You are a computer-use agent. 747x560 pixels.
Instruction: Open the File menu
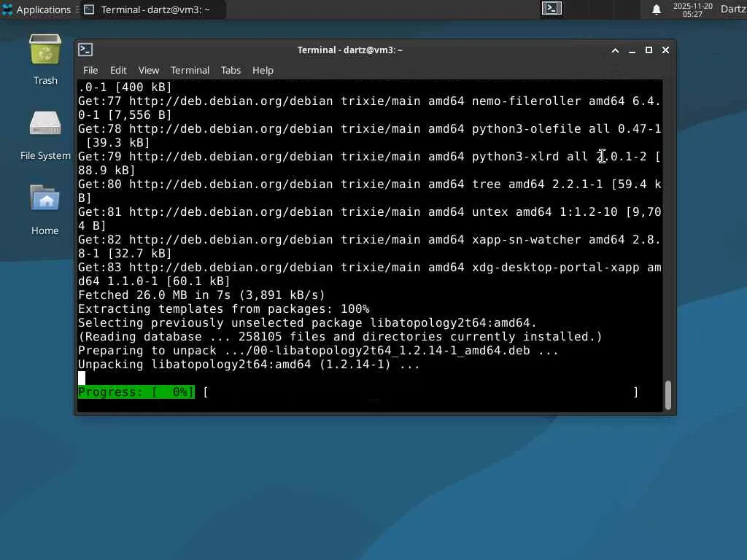pos(90,70)
